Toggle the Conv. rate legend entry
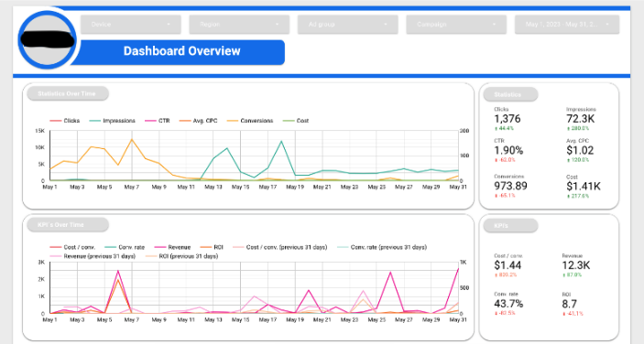Screen dimensions: 644x344 pyautogui.click(x=125, y=247)
